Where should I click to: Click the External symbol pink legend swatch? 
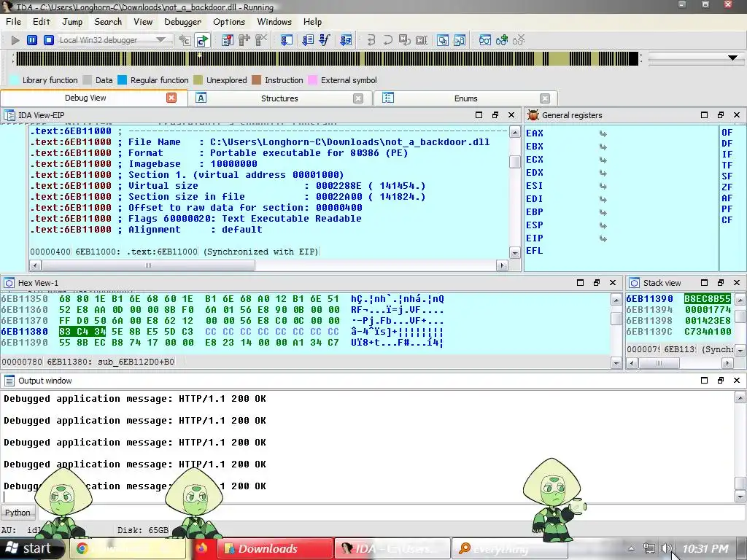coord(312,80)
